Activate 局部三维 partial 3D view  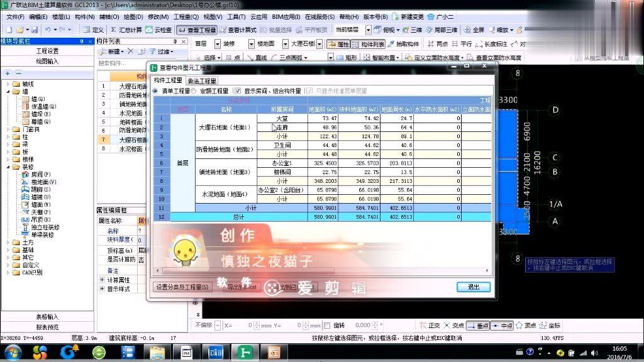click(x=441, y=30)
